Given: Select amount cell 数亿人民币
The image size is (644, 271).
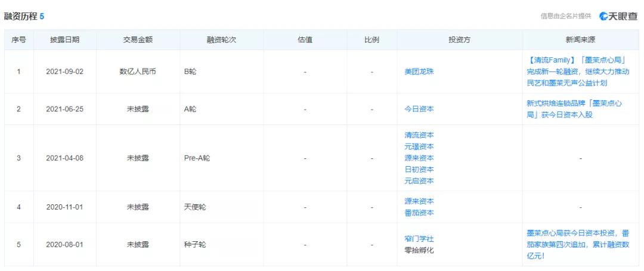Looking at the screenshot, I should point(138,71).
